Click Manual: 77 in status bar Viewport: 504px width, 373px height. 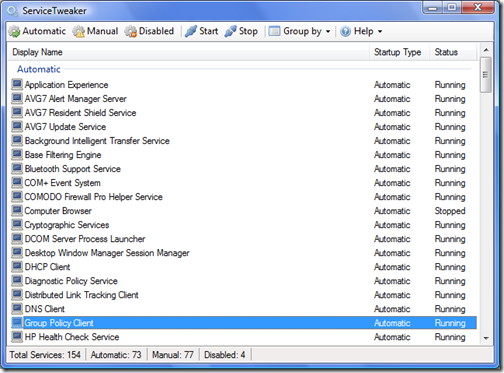[173, 355]
